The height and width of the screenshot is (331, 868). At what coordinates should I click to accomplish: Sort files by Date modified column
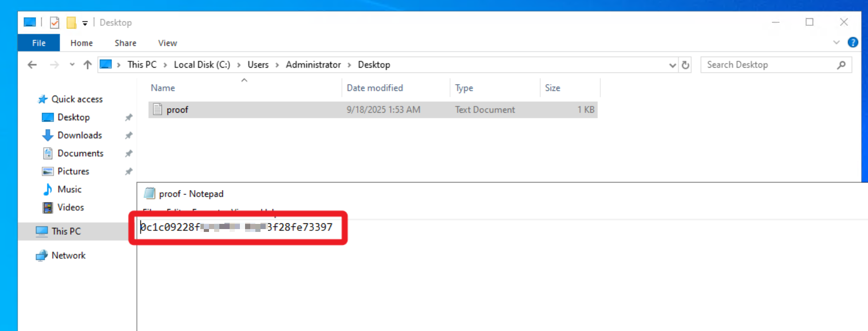pyautogui.click(x=374, y=88)
